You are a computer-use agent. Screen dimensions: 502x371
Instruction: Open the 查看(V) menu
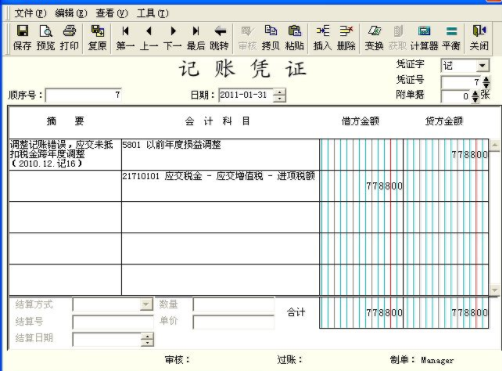[x=112, y=13]
